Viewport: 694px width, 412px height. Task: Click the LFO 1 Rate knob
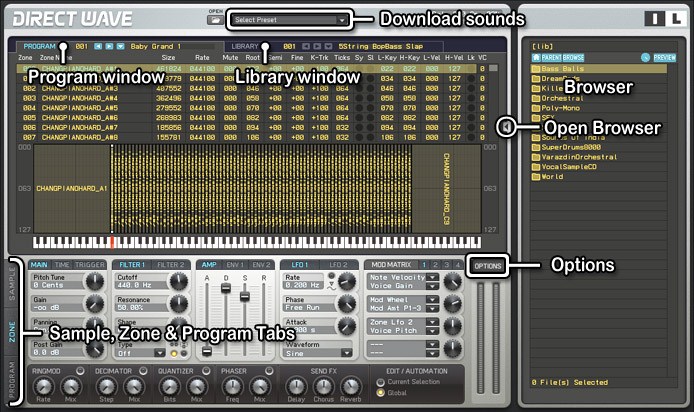click(x=345, y=281)
